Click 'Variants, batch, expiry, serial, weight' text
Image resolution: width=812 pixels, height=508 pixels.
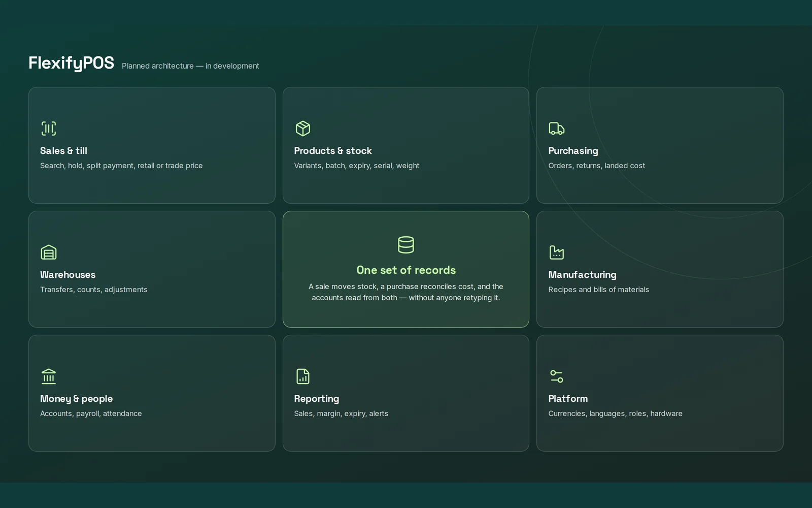pyautogui.click(x=357, y=166)
